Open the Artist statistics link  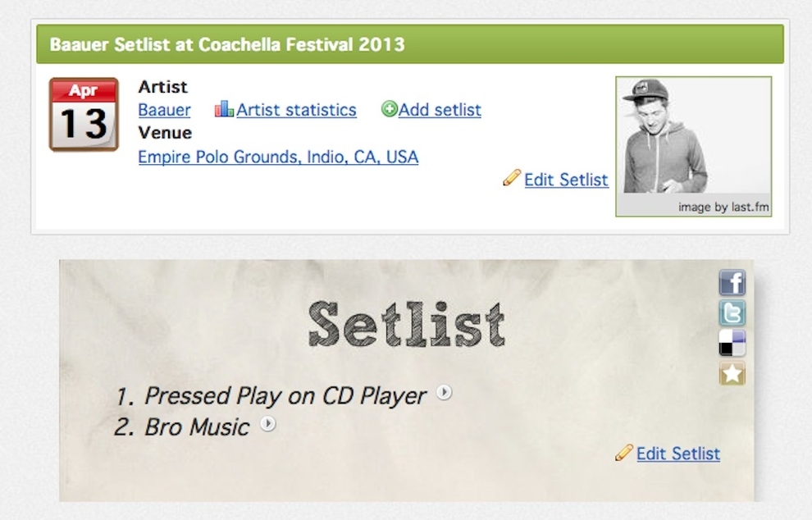point(296,110)
